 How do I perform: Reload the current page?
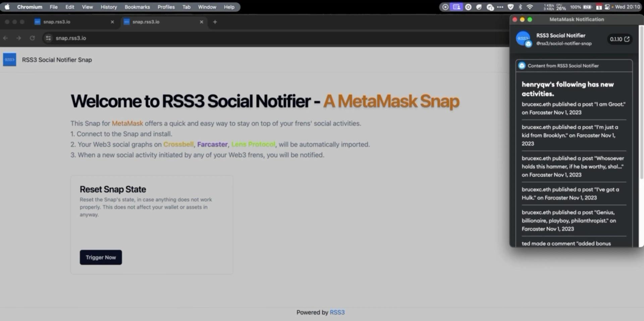[x=32, y=38]
